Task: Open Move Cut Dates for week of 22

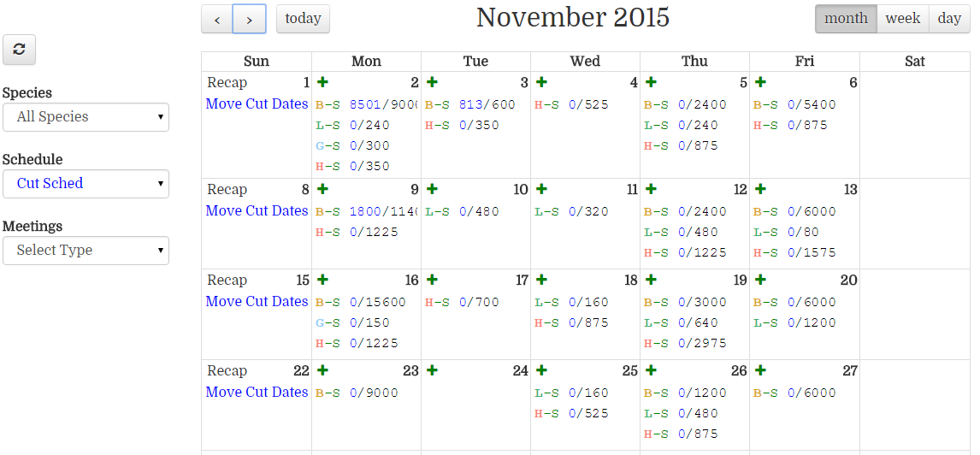Action: pyautogui.click(x=257, y=392)
